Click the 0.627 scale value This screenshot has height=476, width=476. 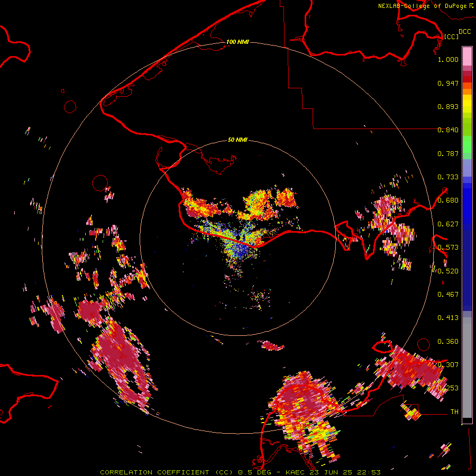[448, 224]
